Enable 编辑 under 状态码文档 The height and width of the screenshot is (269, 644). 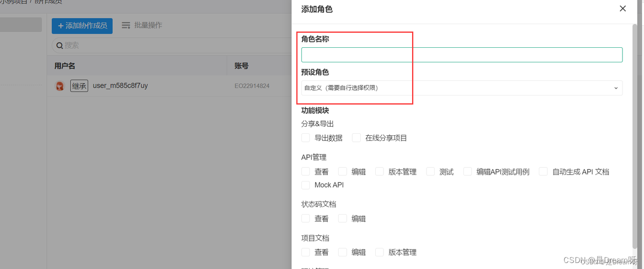pos(343,218)
